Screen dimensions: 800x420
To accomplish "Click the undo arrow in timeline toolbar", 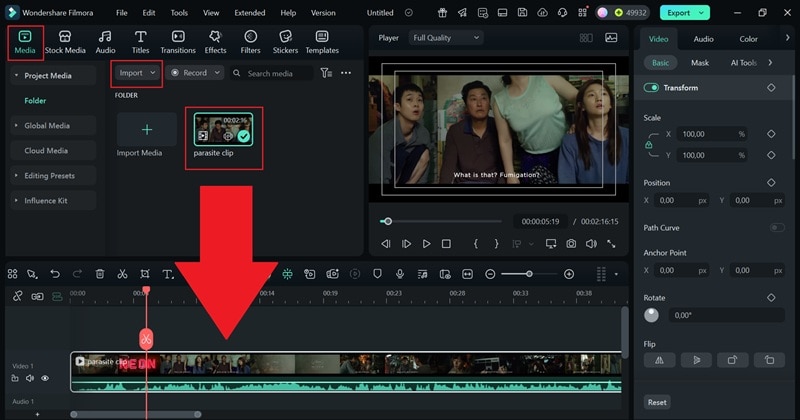I will coord(55,274).
